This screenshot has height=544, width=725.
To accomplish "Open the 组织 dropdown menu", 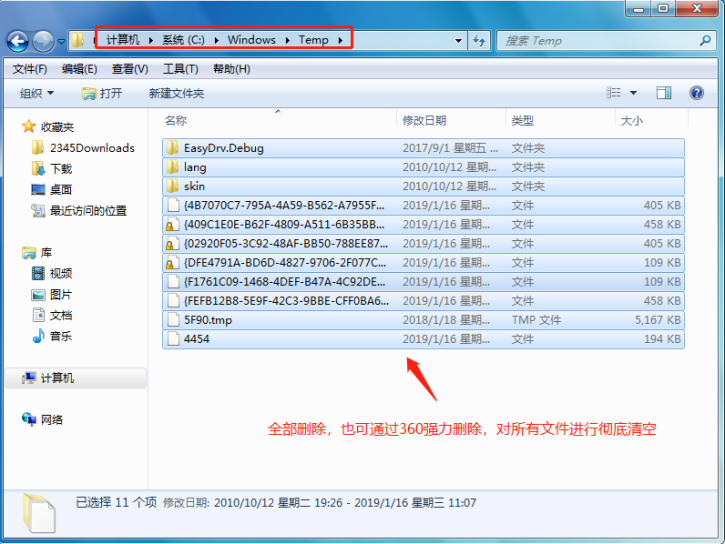I will [37, 93].
